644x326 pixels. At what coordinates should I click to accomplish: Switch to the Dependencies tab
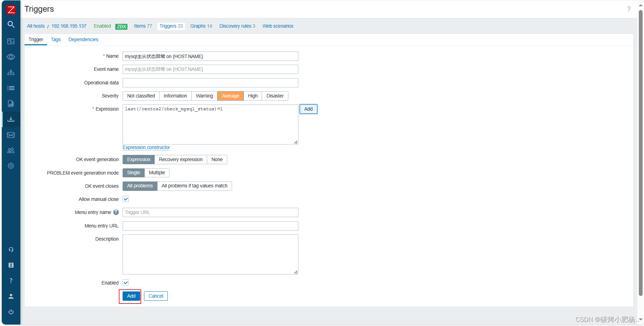pyautogui.click(x=83, y=40)
